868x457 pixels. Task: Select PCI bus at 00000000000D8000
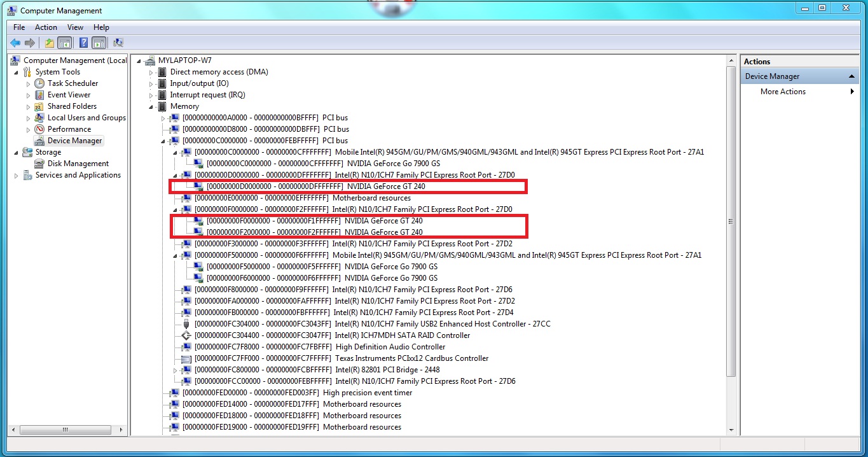[265, 129]
